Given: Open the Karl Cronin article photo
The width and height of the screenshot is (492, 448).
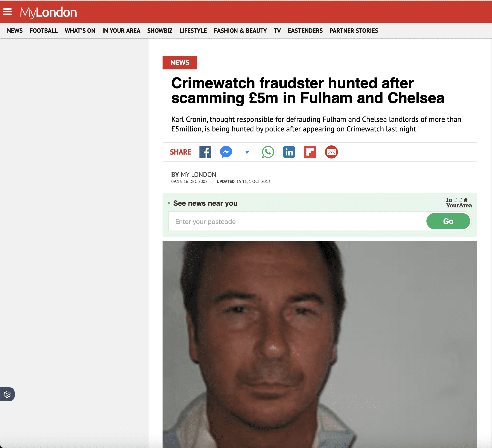Looking at the screenshot, I should (320, 344).
